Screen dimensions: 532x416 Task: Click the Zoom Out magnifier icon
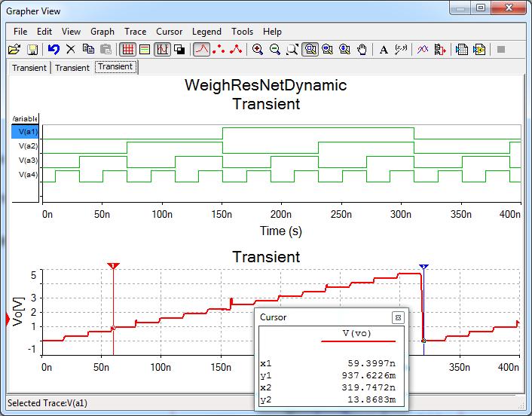(275, 50)
